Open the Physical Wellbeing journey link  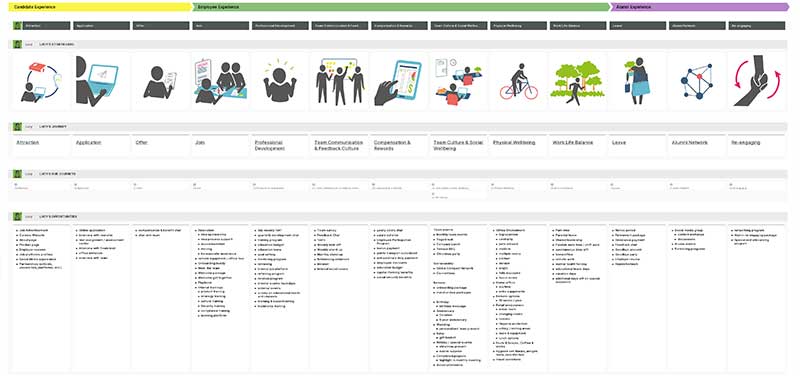(514, 143)
